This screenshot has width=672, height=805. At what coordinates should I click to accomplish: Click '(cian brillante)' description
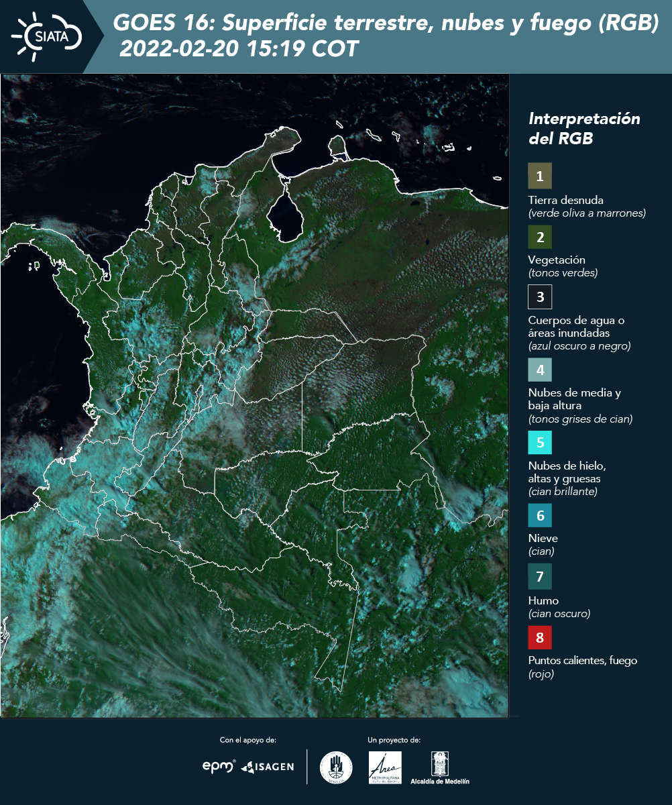[563, 491]
